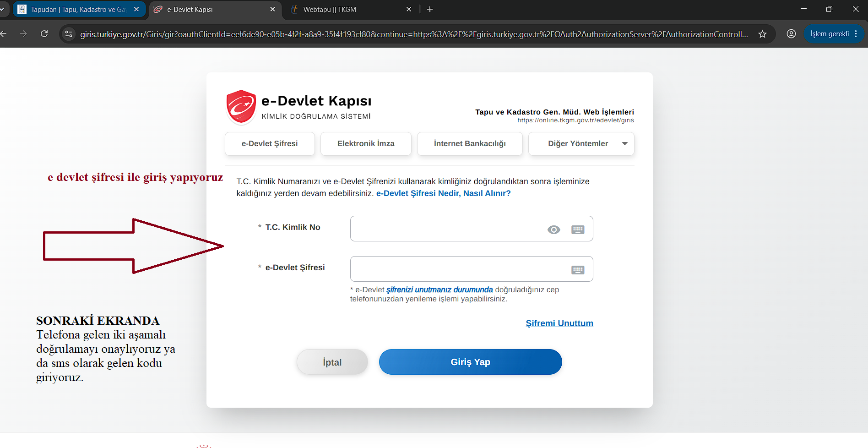This screenshot has height=448, width=868.
Task: Click the browser address bar URL
Action: [x=414, y=34]
